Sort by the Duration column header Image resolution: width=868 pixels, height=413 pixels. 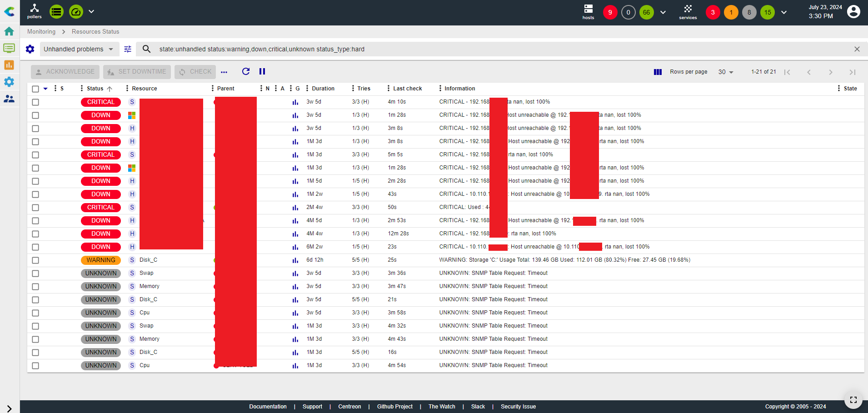pyautogui.click(x=323, y=89)
